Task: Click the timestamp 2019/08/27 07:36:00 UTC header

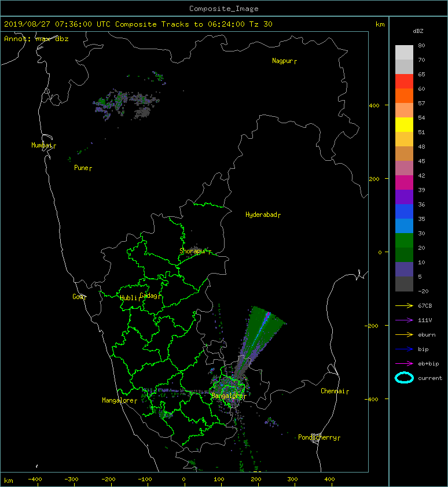Action: [x=57, y=24]
